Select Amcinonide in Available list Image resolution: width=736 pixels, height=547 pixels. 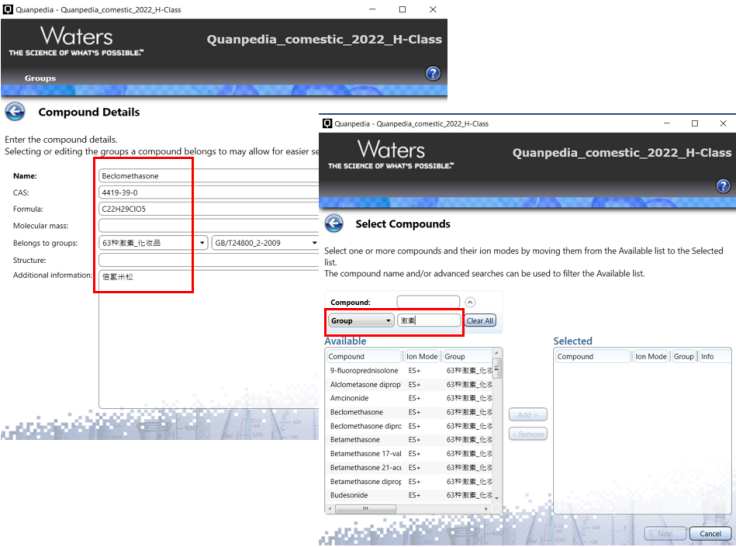click(410, 398)
